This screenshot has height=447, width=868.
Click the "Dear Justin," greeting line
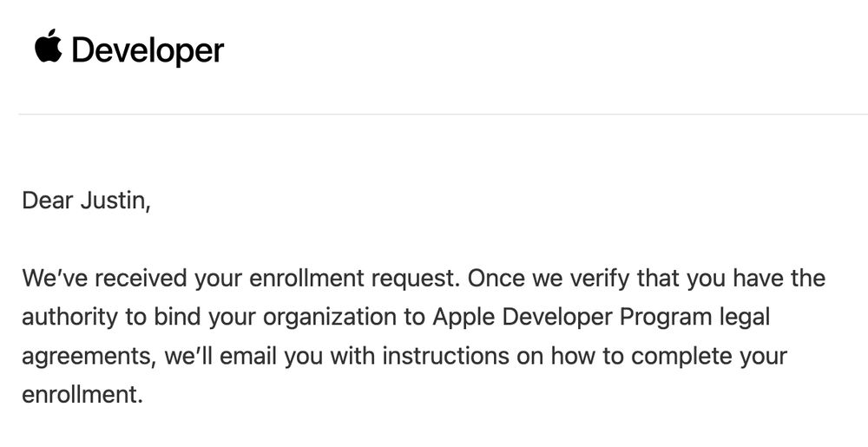(x=86, y=203)
